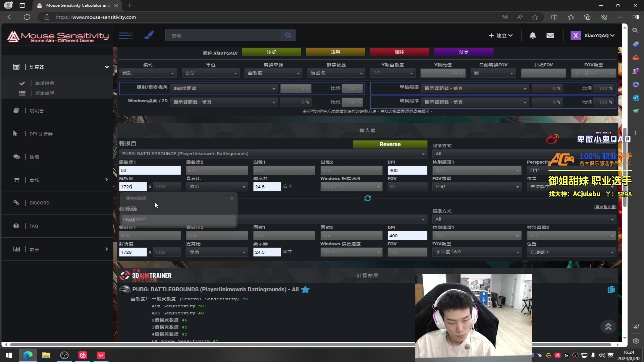This screenshot has height=362, width=644.
Task: Open FAQ in sidebar
Action: (34, 226)
